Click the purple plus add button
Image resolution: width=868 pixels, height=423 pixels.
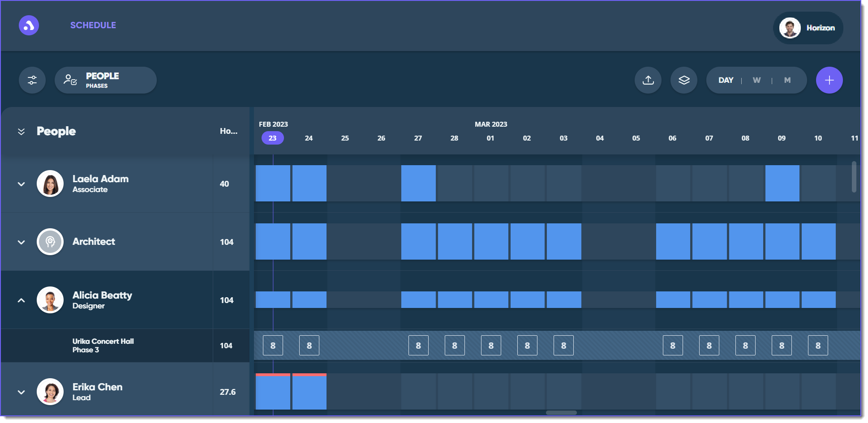829,80
